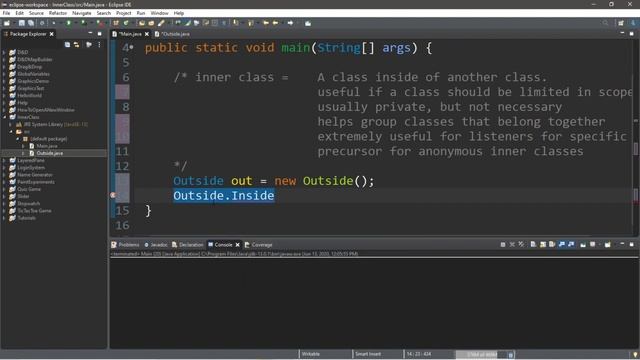Collapse the InnerClass project node
This screenshot has width=640, height=360.
pos(4,117)
